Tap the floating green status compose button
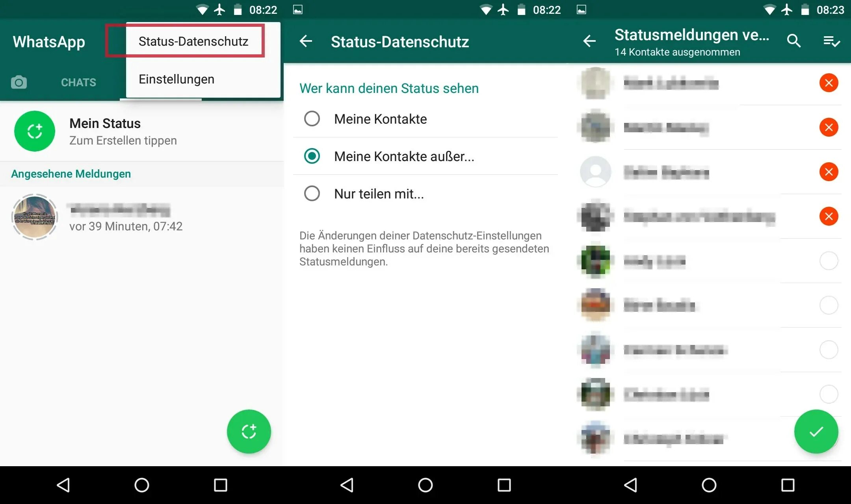The image size is (851, 504). [x=250, y=432]
